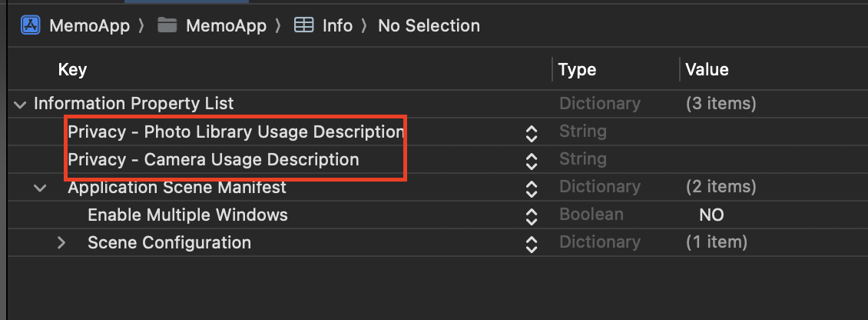868x320 pixels.
Task: Collapse the Application Scene Manifest row
Action: click(x=40, y=188)
